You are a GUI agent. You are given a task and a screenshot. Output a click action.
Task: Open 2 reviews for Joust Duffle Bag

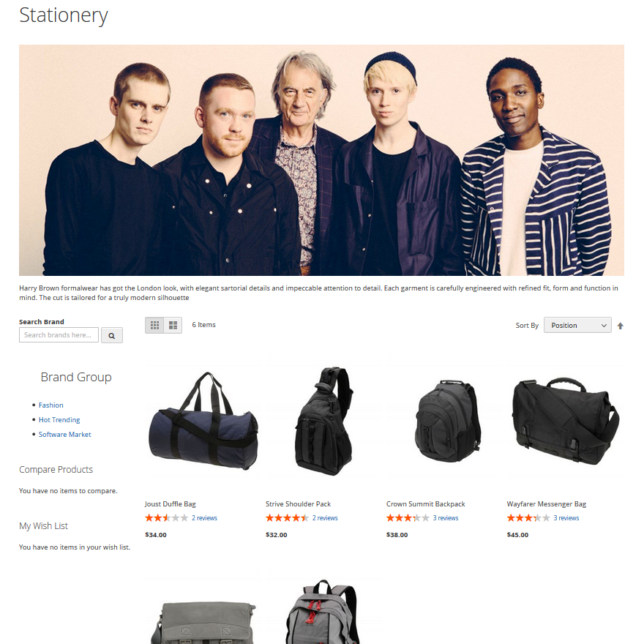point(204,518)
